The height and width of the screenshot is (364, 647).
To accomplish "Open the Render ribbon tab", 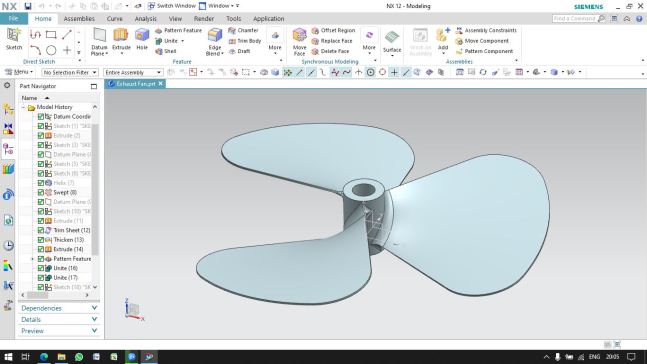I will point(204,19).
